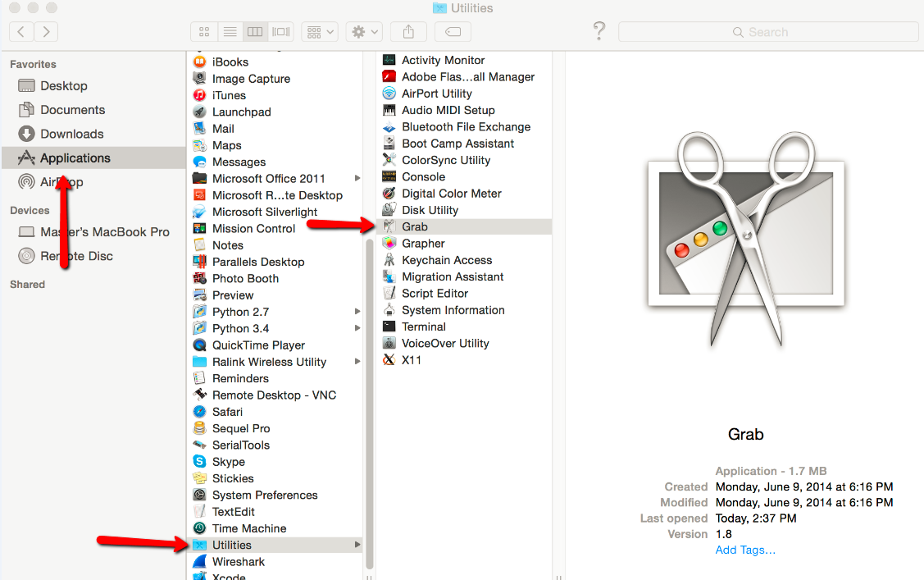This screenshot has height=580, width=924.
Task: Click the Share toolbar button
Action: tap(408, 32)
